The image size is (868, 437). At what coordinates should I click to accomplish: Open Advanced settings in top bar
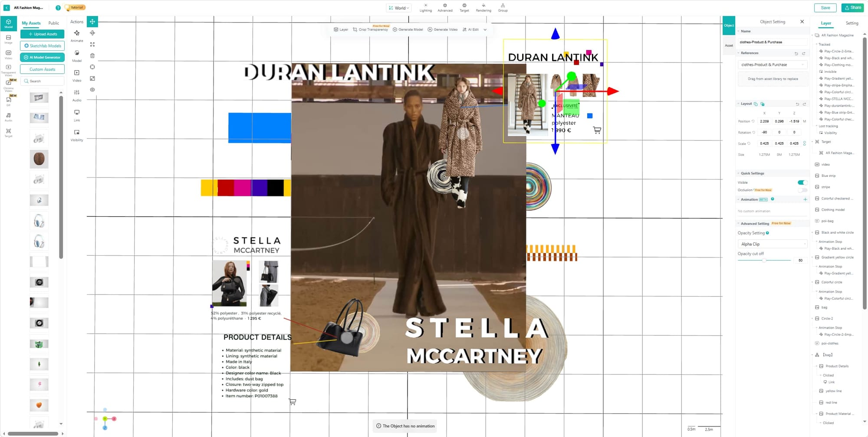[x=445, y=8]
